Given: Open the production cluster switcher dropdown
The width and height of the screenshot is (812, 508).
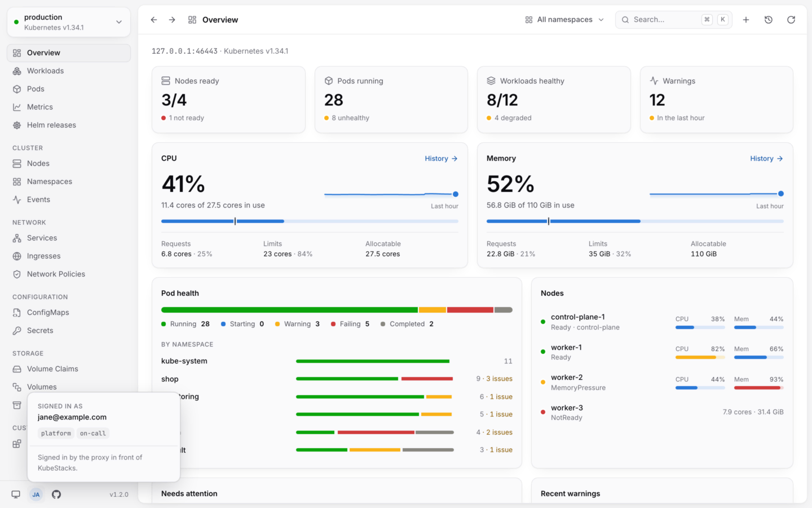Looking at the screenshot, I should click(x=69, y=22).
